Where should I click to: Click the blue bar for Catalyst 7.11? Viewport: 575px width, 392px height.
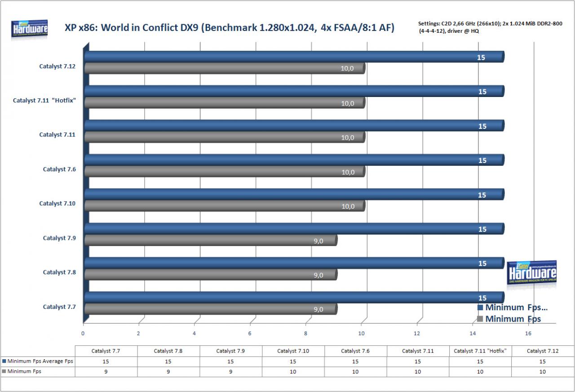[x=294, y=126]
